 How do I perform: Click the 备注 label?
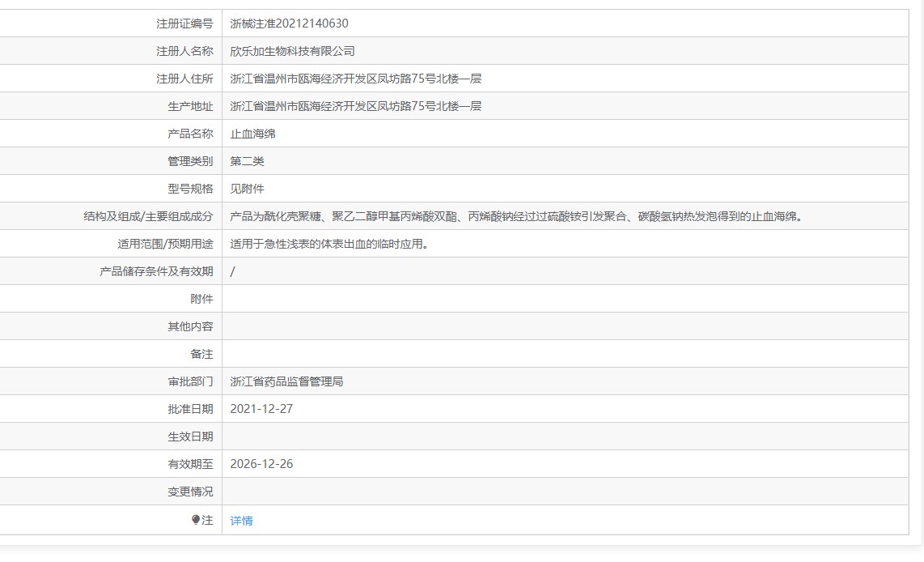[201, 354]
